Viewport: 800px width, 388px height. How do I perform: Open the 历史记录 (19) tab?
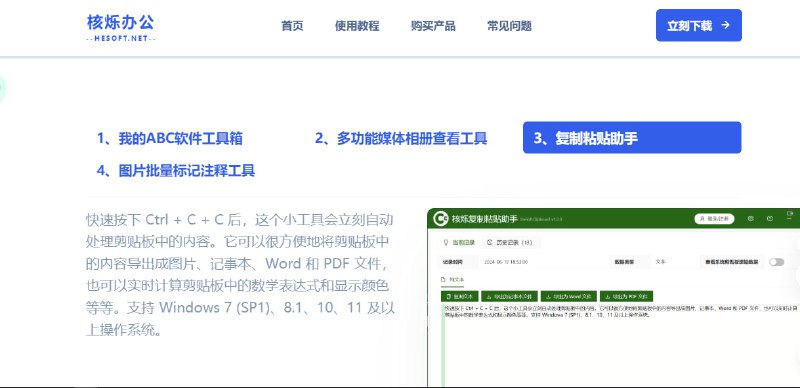[510, 242]
